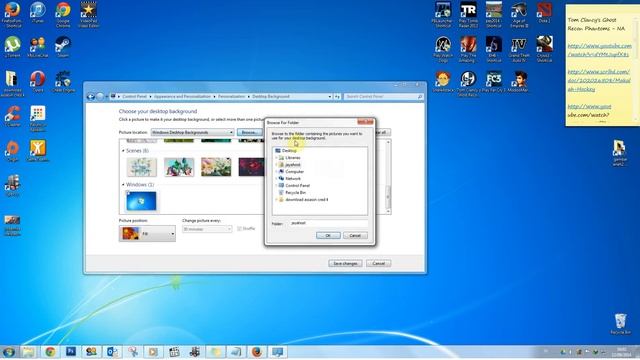This screenshot has height=360, width=640.
Task: Open the Firefox shortcut on the desktop
Action: pyautogui.click(x=12, y=15)
